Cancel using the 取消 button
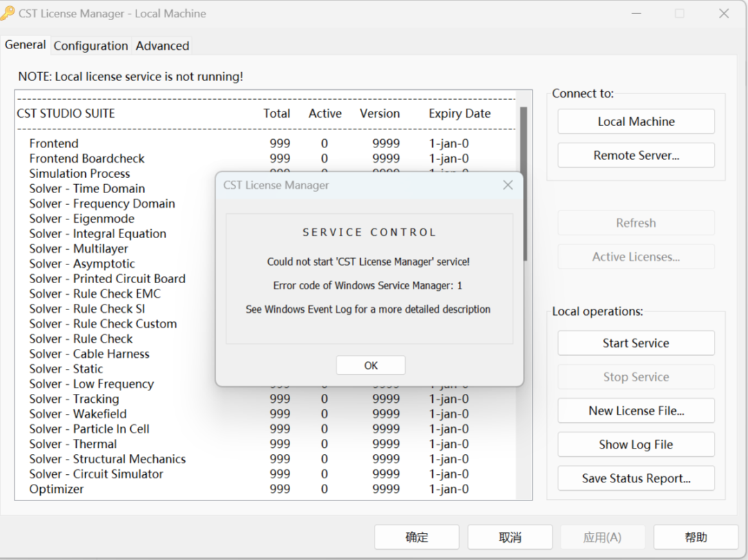The width and height of the screenshot is (748, 560). coord(510,537)
